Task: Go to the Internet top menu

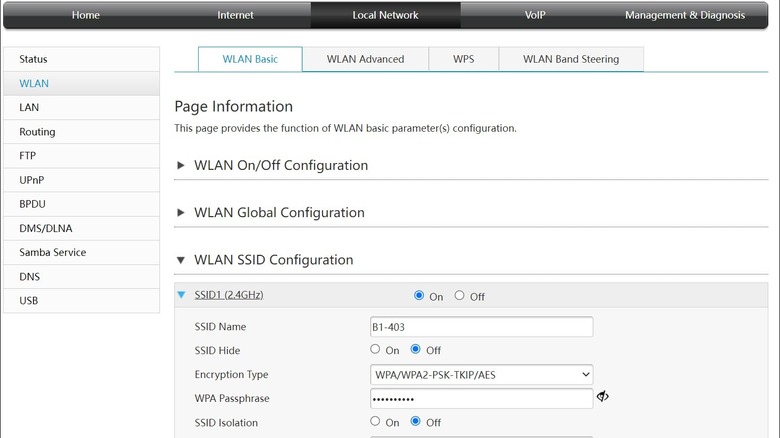Action: 235,15
